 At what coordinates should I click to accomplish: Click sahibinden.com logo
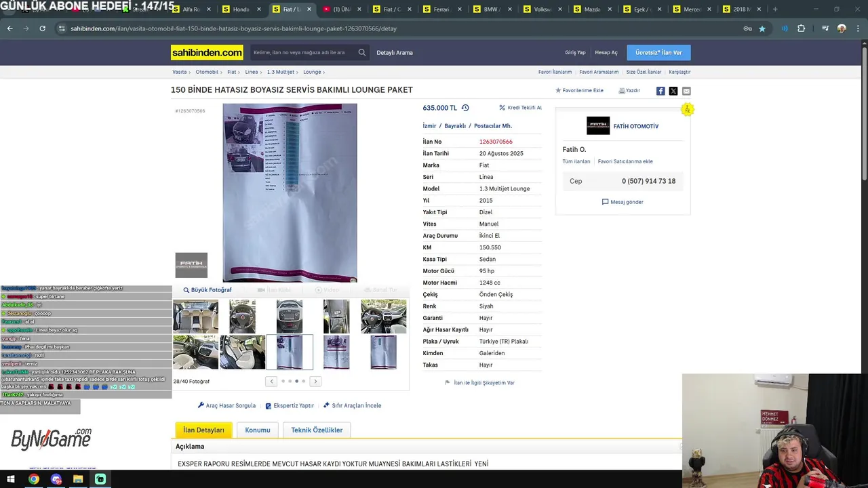click(x=207, y=52)
